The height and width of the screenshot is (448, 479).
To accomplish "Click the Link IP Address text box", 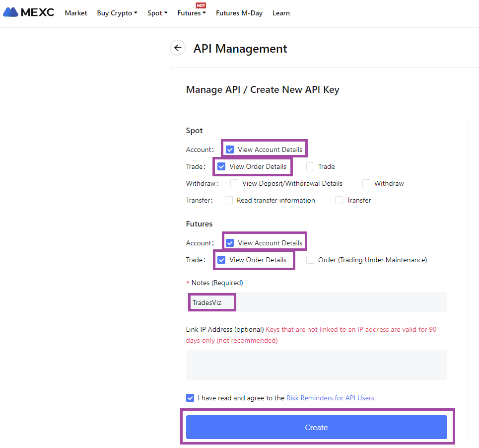I will pyautogui.click(x=317, y=365).
